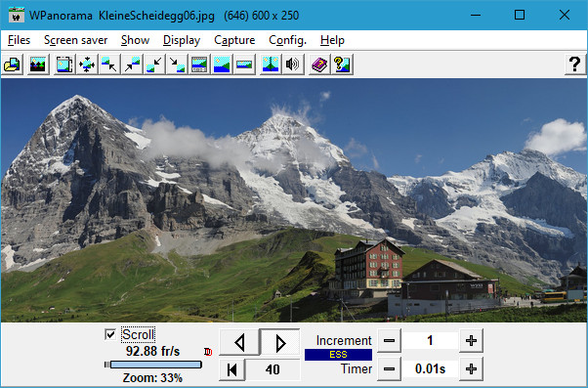Click the screen saver mountain icon
Image resolution: width=588 pixels, height=388 pixels.
[38, 65]
